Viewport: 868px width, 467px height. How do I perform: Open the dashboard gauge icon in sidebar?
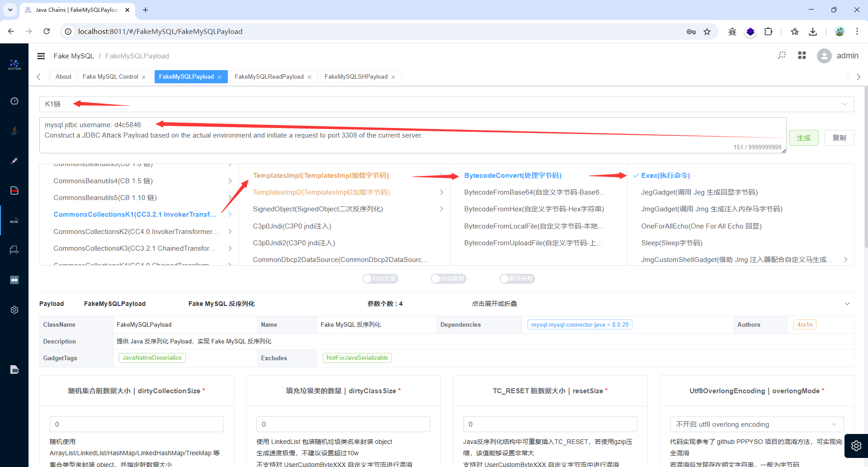(x=14, y=101)
